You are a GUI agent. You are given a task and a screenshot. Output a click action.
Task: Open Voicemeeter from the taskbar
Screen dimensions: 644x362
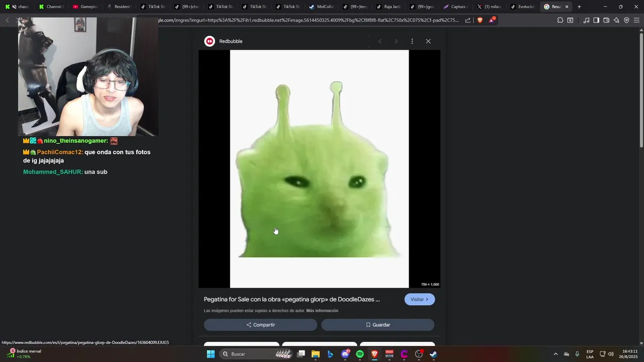tap(389, 354)
